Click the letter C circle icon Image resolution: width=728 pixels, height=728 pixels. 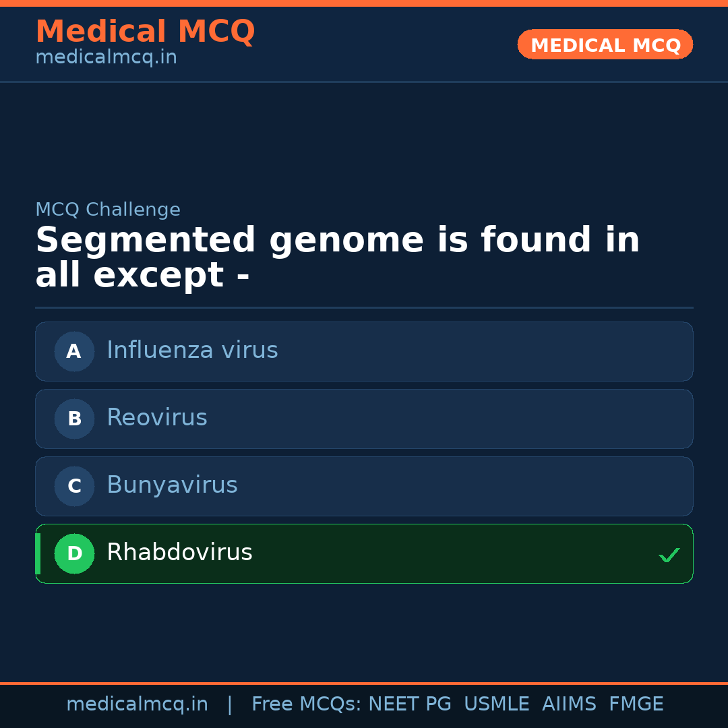pos(74,486)
